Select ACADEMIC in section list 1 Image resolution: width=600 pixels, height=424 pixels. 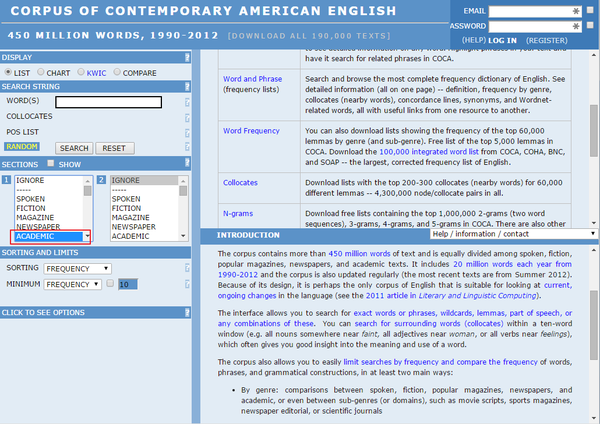[49, 236]
